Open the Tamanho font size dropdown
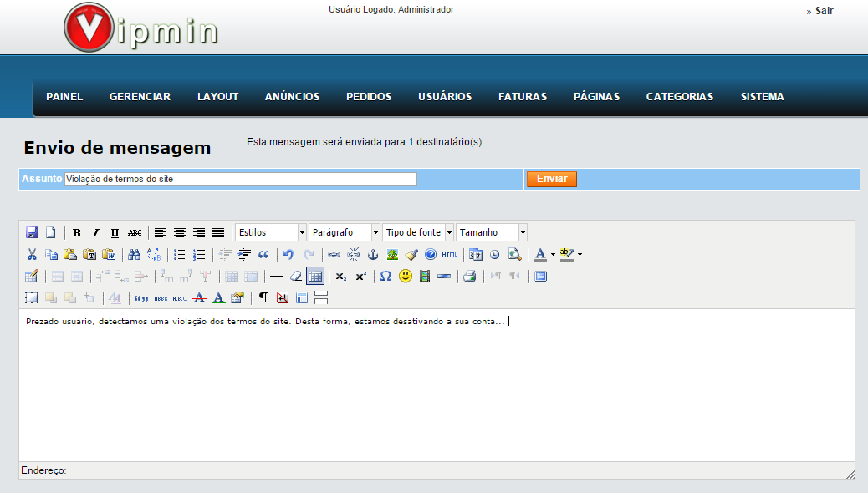 [492, 232]
